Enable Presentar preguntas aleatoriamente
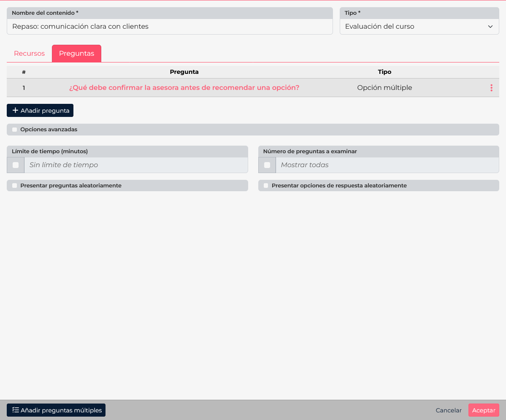The image size is (506, 420). pyautogui.click(x=14, y=186)
